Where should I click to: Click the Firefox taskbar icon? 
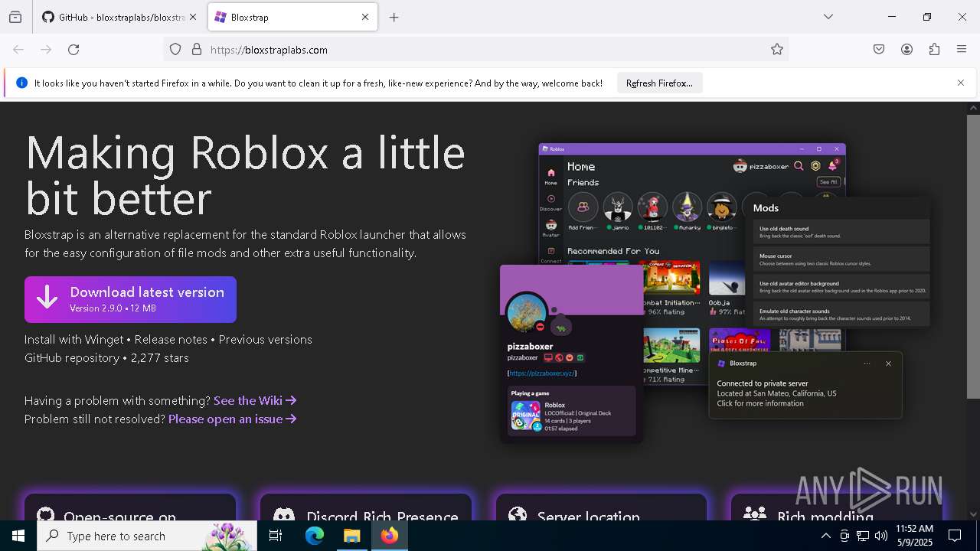(389, 536)
